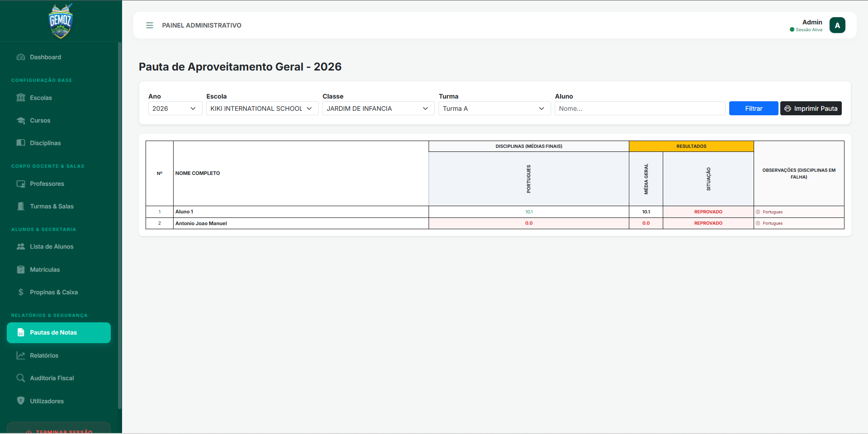This screenshot has width=868, height=434.
Task: Expand the Classe dropdown
Action: [378, 108]
